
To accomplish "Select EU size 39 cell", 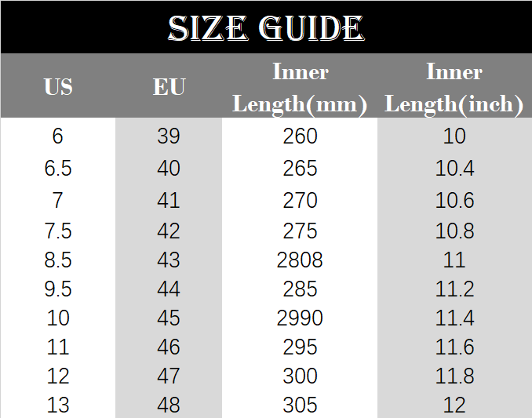I will [169, 136].
